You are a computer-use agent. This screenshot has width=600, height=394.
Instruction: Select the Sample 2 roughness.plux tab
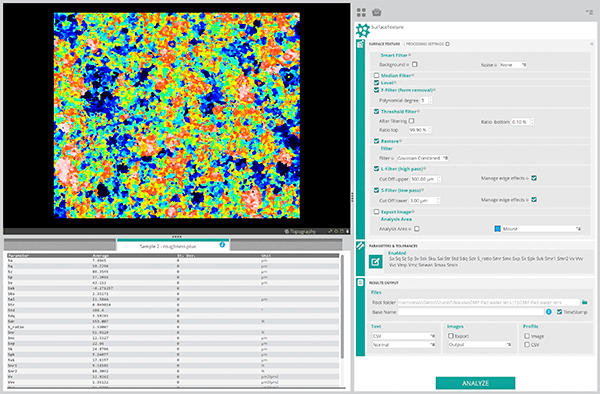point(173,246)
